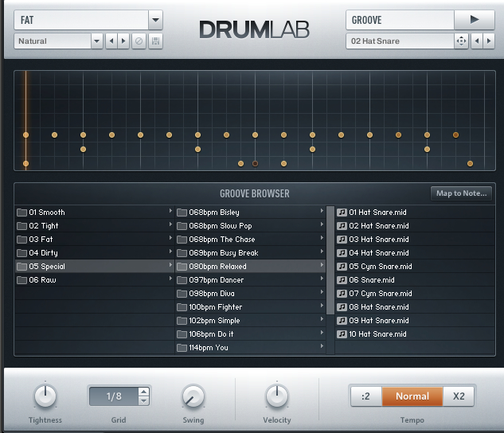Expand arrow next to 100bpm Fighter
The height and width of the screenshot is (433, 504).
pos(322,306)
